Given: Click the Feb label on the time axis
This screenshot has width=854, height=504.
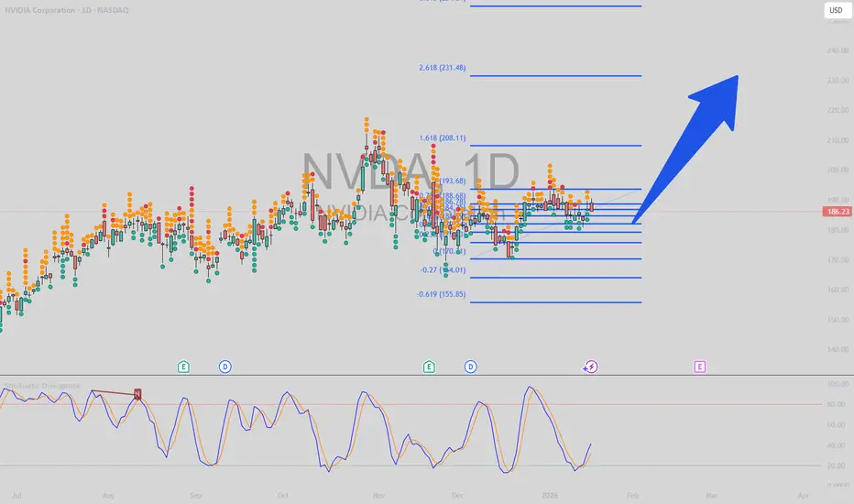Looking at the screenshot, I should pyautogui.click(x=632, y=495).
